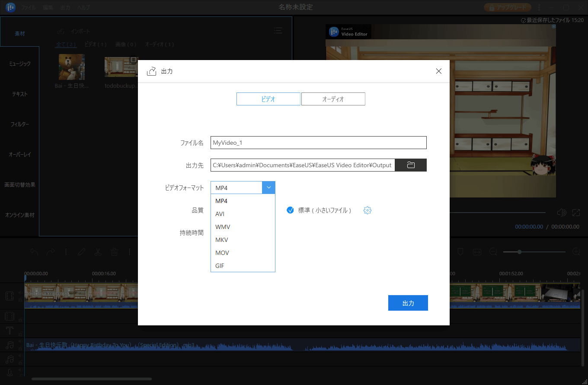588x385 pixels.
Task: Switch to the オーディオ export tab
Action: (333, 99)
